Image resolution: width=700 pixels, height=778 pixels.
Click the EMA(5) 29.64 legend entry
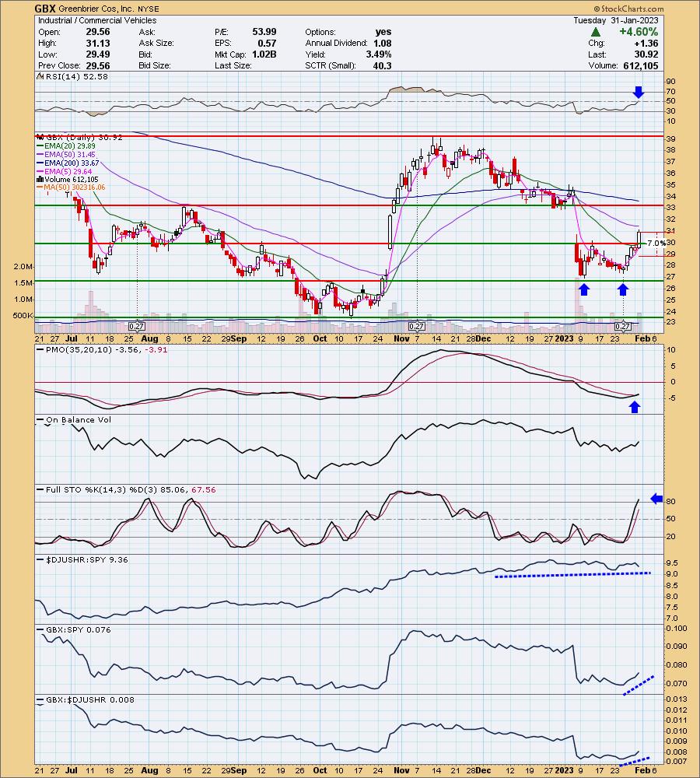point(65,171)
